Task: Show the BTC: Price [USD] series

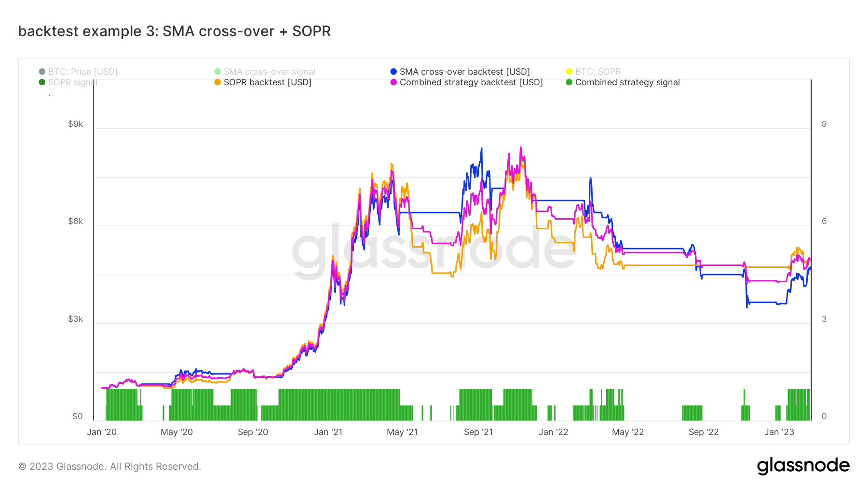Action: tap(82, 72)
